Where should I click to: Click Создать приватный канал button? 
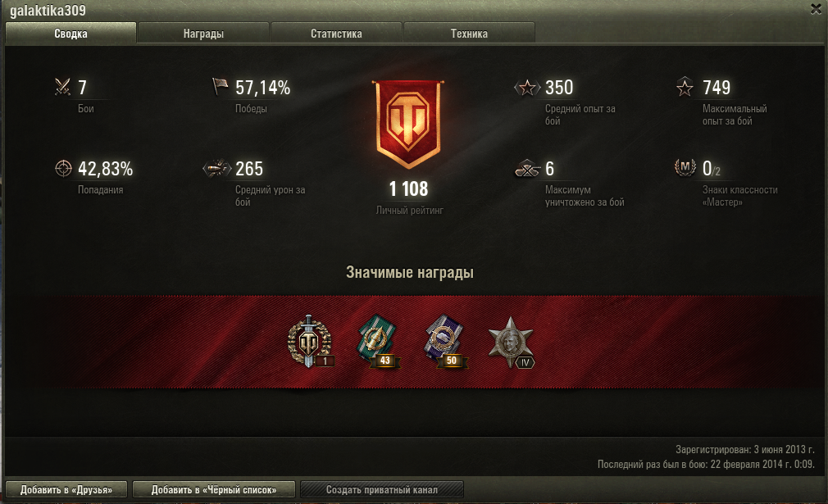pyautogui.click(x=382, y=490)
